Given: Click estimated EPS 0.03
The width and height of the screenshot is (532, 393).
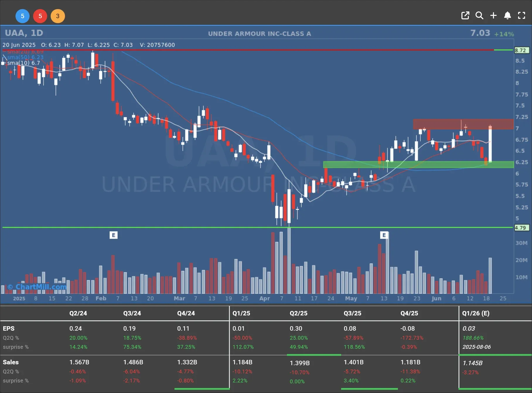Looking at the screenshot, I should click(x=469, y=329).
